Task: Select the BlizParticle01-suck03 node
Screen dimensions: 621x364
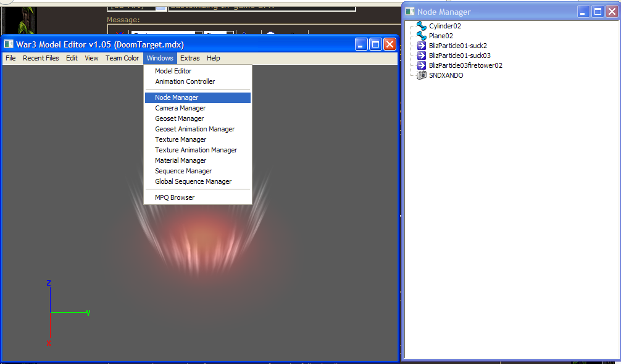Action: pos(459,56)
